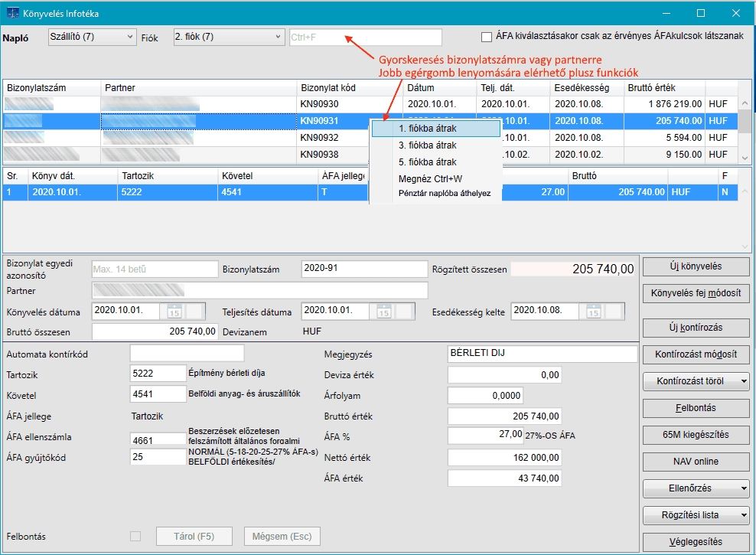Screen dimensions: 756x555
Task: Click the Tartozik column header in entries grid
Action: (x=168, y=176)
